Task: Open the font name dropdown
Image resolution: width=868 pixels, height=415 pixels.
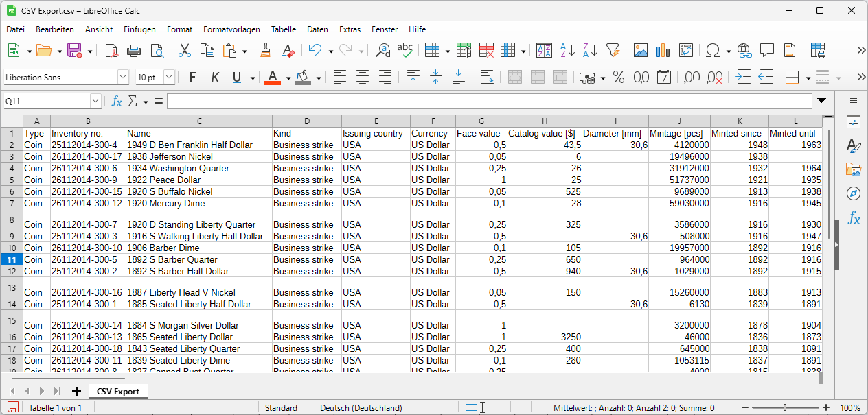Action: point(123,78)
